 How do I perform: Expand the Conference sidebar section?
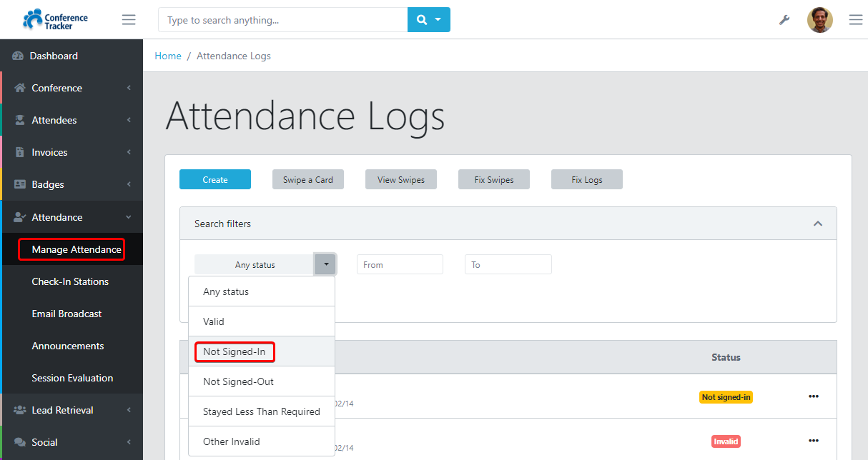129,88
